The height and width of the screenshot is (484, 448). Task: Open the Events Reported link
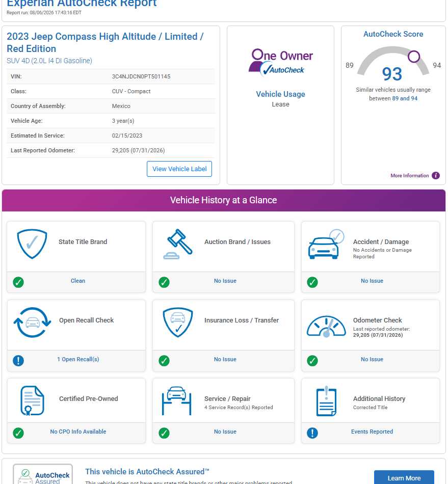[x=372, y=431]
